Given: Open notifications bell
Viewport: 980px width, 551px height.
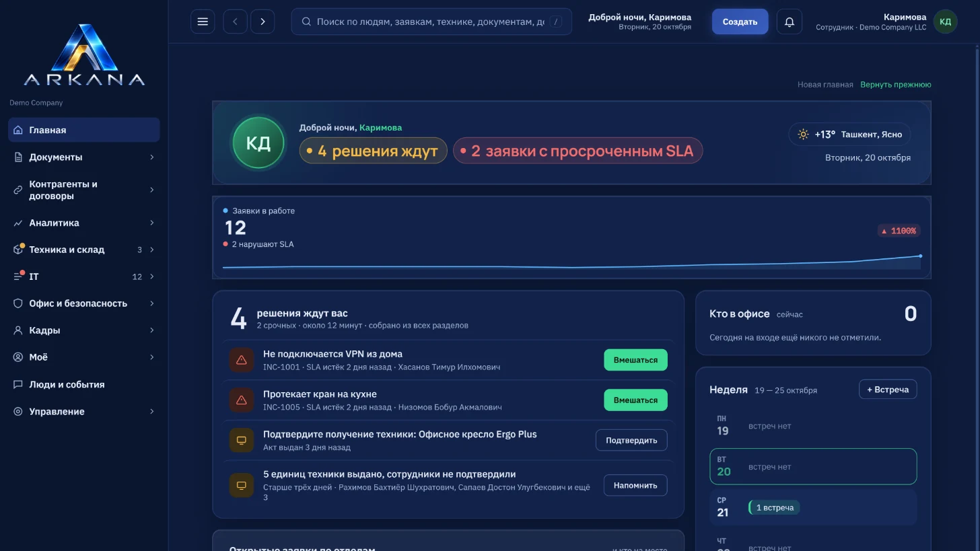Looking at the screenshot, I should (790, 22).
